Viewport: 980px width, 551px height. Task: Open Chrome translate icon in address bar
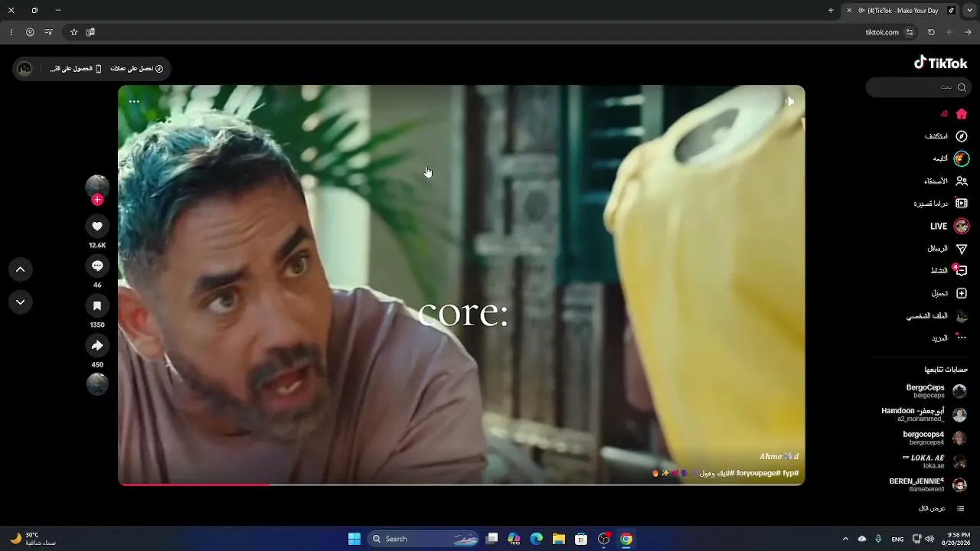click(90, 32)
